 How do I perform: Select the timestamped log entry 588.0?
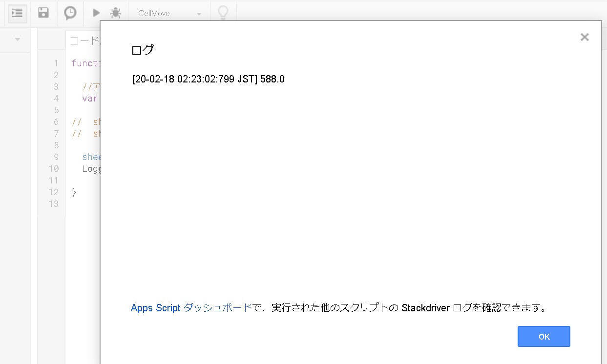[x=207, y=79]
